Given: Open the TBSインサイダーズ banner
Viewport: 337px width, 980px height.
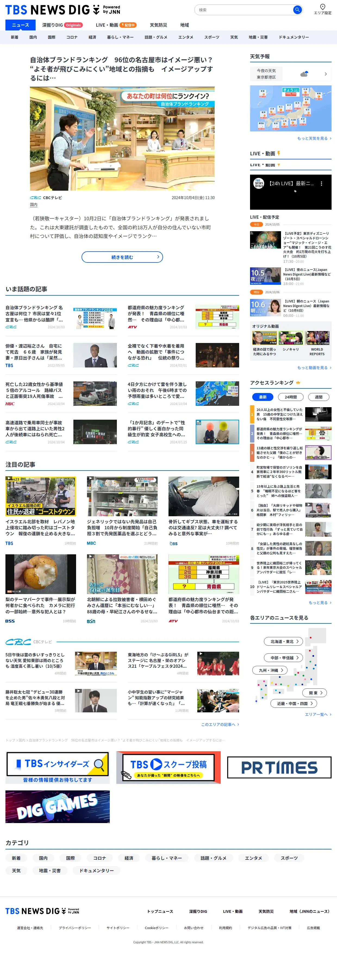Looking at the screenshot, I should point(57,767).
